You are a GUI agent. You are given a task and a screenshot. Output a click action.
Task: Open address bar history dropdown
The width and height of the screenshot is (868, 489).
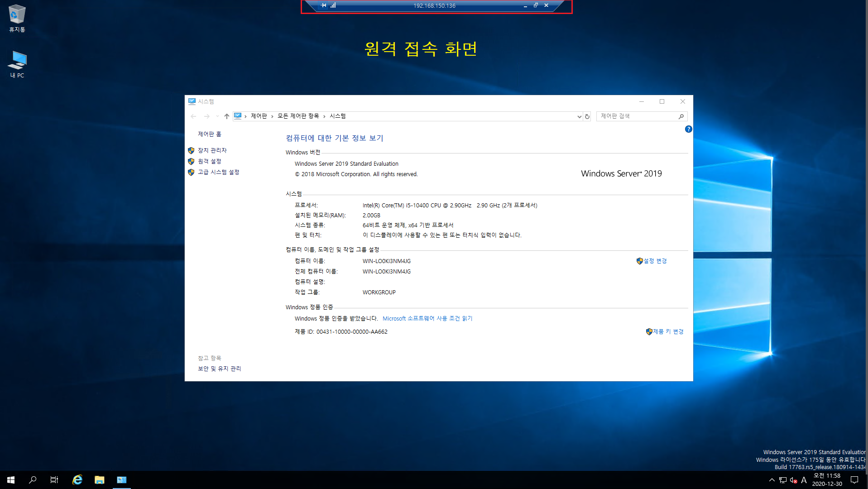coord(579,116)
